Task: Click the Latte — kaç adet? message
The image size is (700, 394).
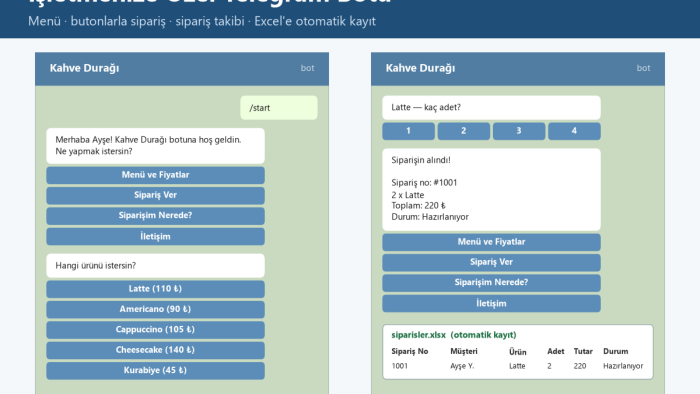Action: click(x=492, y=108)
